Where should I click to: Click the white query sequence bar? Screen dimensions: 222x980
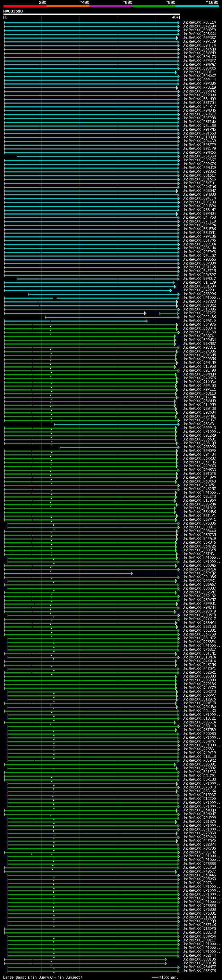click(92, 14)
